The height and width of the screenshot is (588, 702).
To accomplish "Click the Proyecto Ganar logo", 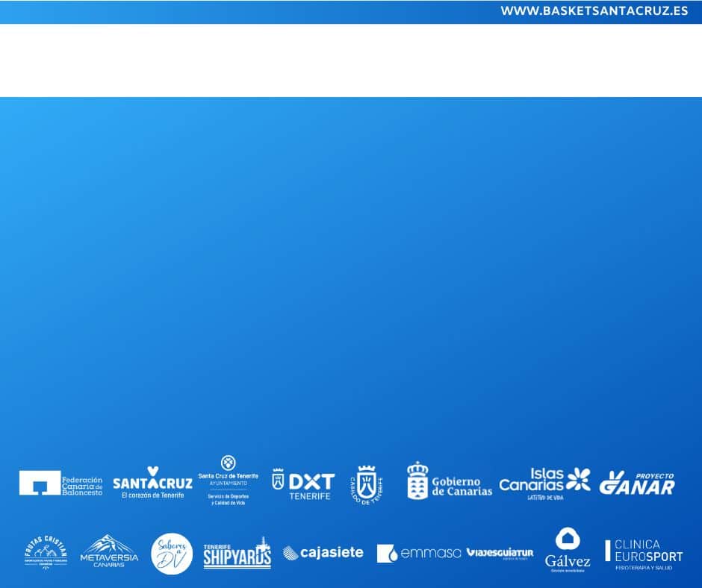I will 637,483.
